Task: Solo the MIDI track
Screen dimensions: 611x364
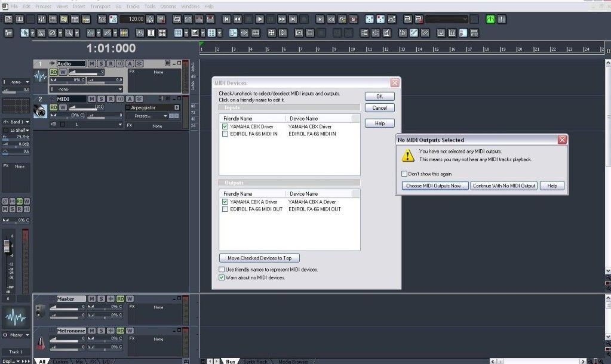Action: (102, 98)
